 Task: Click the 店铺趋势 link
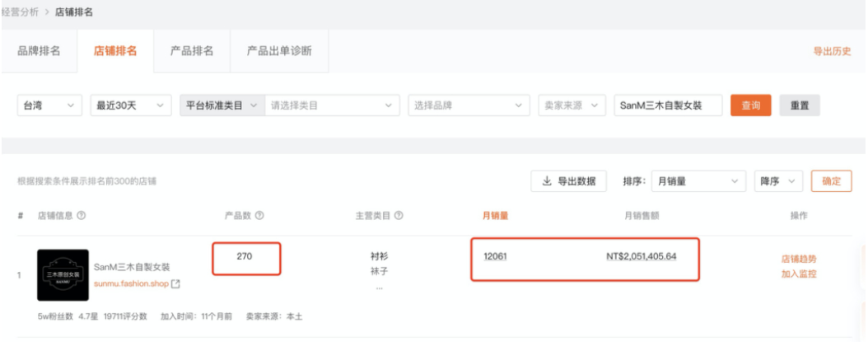799,259
